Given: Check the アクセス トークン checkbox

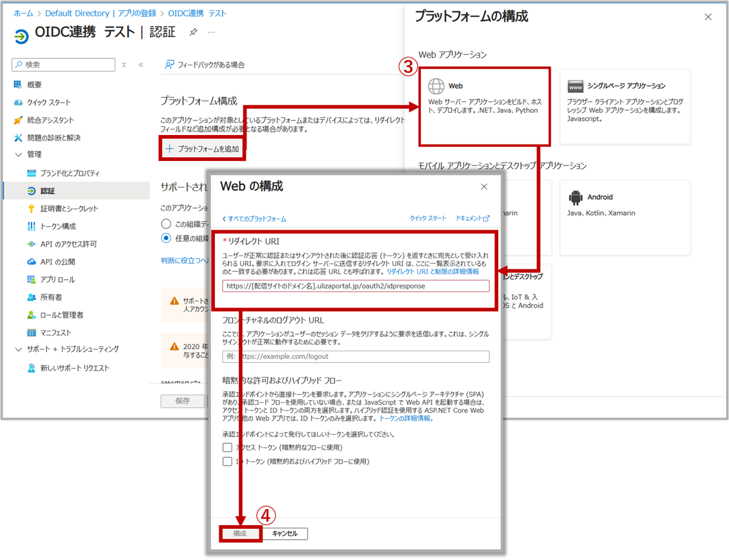Looking at the screenshot, I should point(228,448).
